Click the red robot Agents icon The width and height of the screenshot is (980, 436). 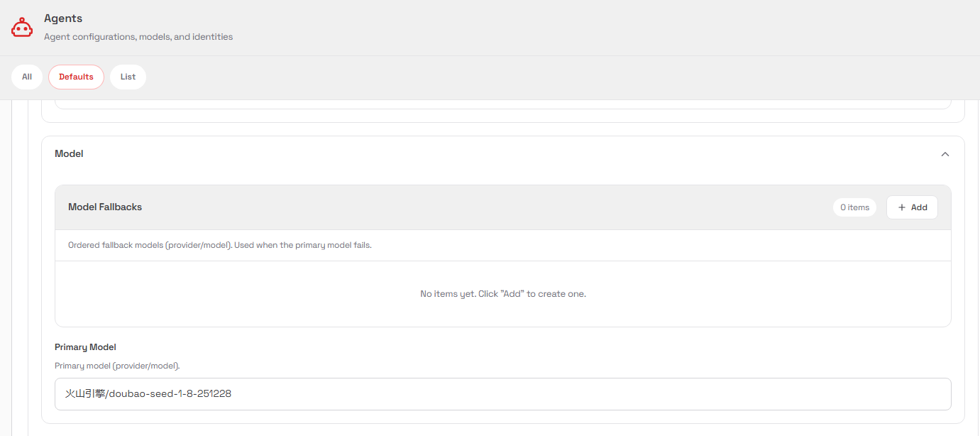[x=22, y=28]
